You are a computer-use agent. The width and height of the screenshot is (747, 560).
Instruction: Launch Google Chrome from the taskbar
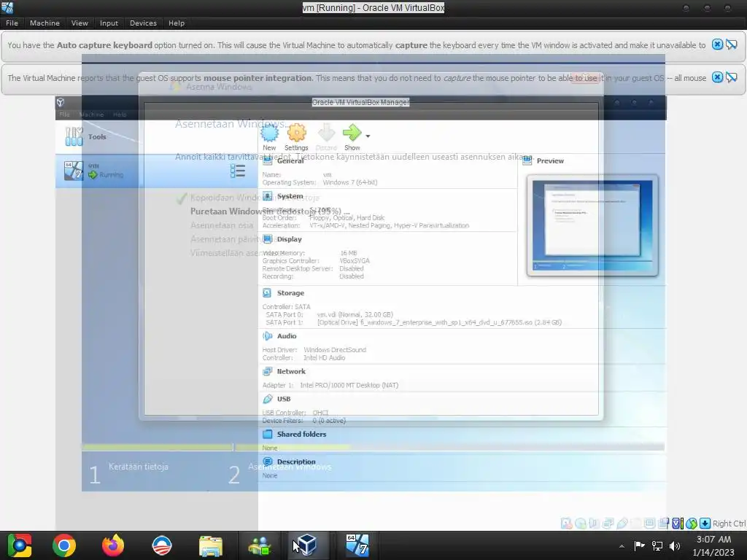[64, 545]
